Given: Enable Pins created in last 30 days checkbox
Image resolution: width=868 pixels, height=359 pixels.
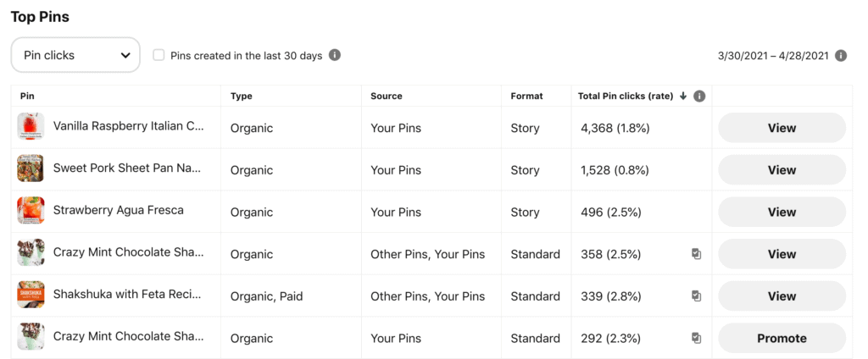Looking at the screenshot, I should coord(159,55).
